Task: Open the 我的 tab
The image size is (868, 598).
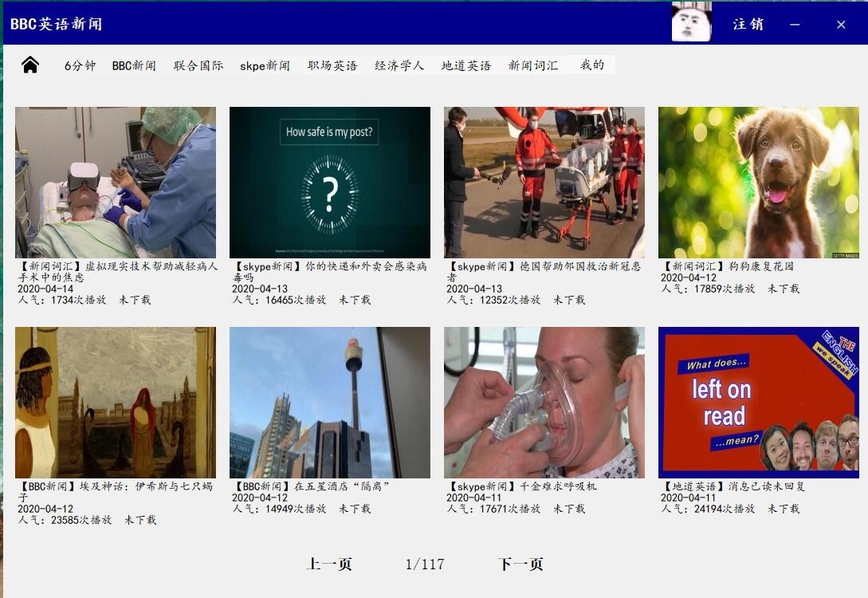Action: pyautogui.click(x=591, y=65)
